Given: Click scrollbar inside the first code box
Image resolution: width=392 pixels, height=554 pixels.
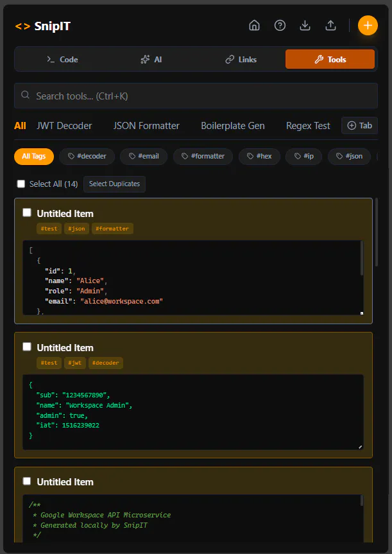Looking at the screenshot, I should coord(362,258).
